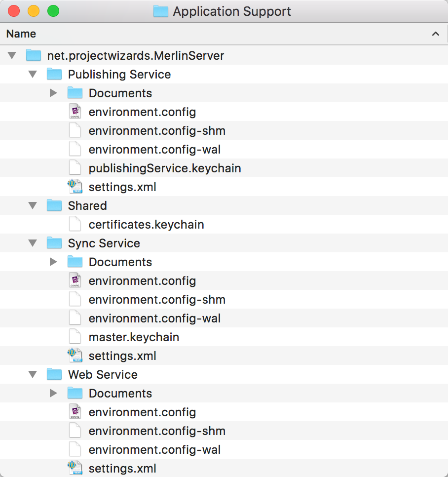Select Documents name under Publishing Service

click(120, 93)
